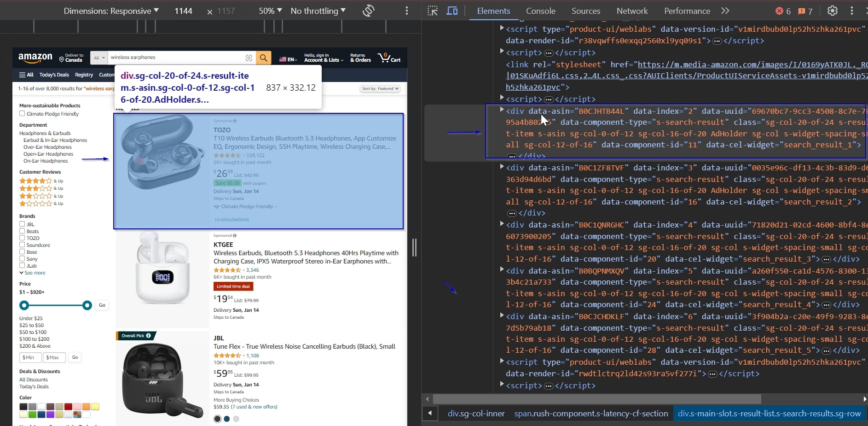Switch to the Elements tab
The height and width of the screenshot is (426, 868).
(493, 11)
